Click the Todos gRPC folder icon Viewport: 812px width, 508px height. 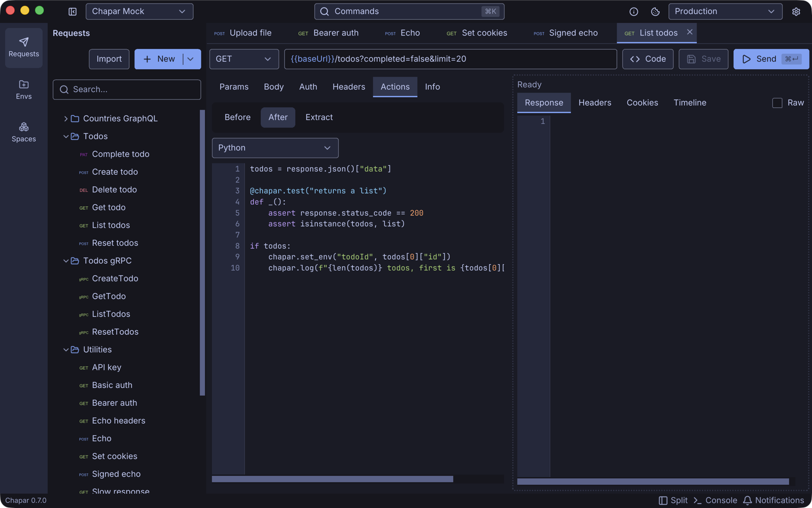tap(75, 261)
